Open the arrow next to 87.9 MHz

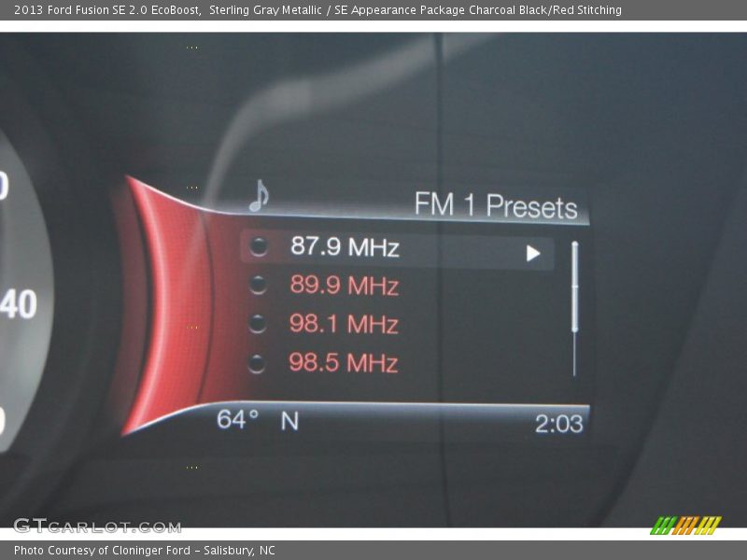click(x=532, y=253)
